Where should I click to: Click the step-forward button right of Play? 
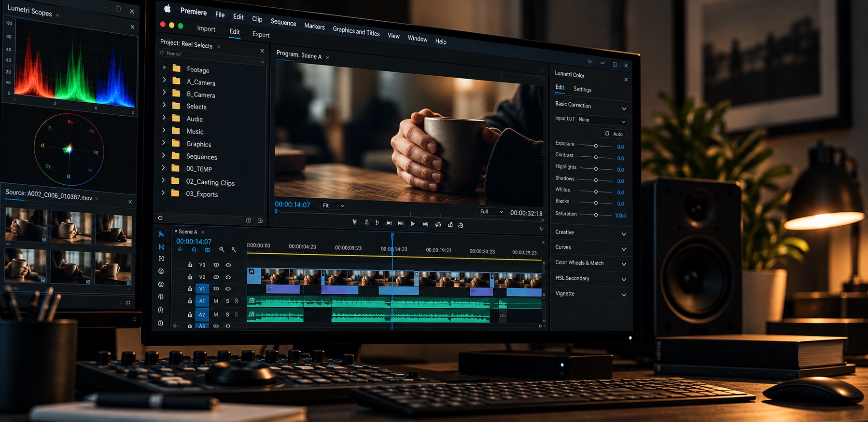tap(425, 224)
